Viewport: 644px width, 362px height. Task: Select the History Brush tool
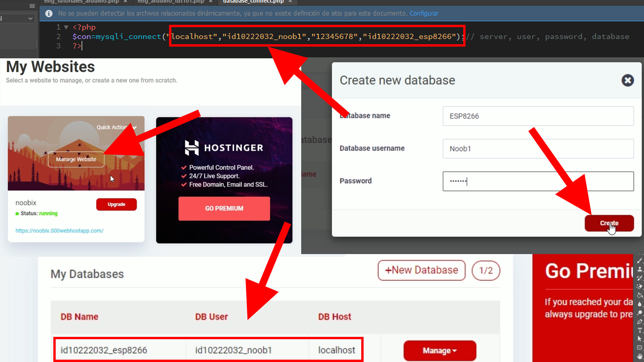[x=640, y=278]
